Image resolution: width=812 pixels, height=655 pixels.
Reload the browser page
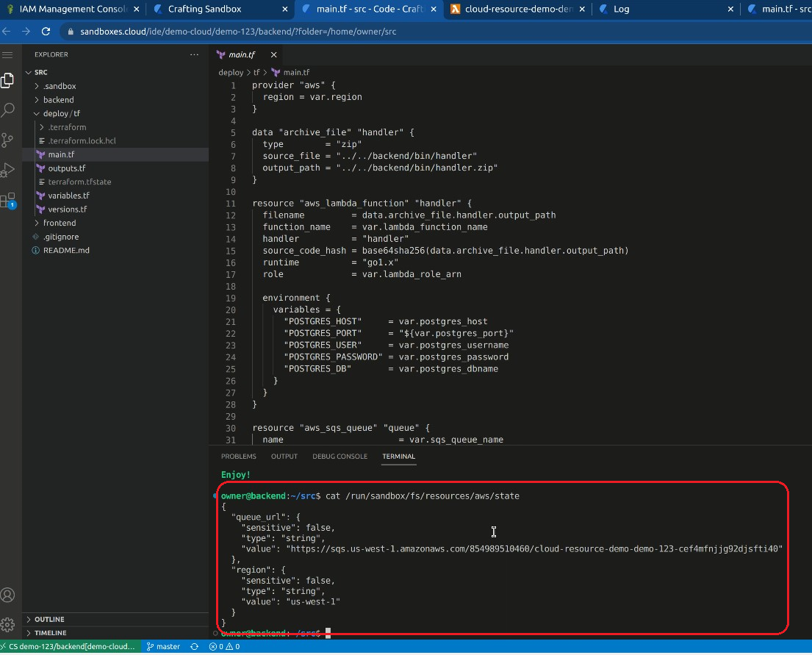point(46,32)
